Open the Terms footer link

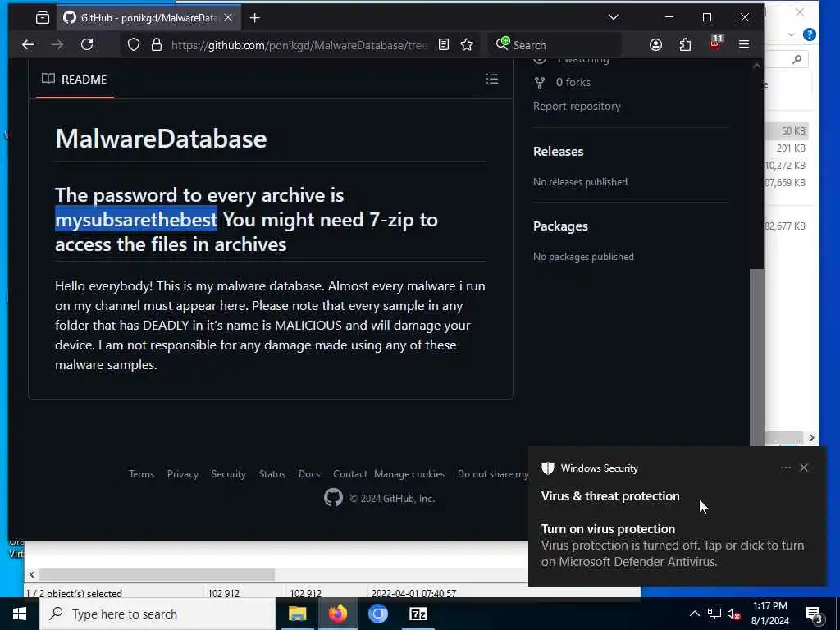tap(141, 474)
